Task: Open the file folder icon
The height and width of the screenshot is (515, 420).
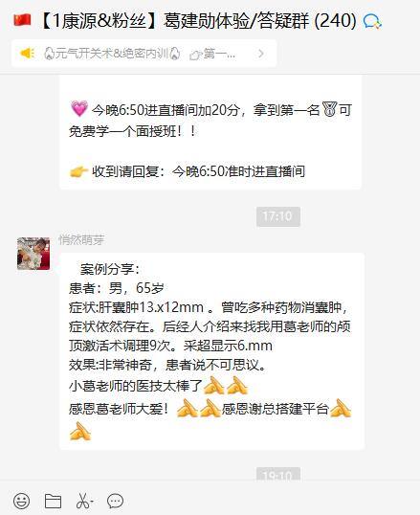Action: point(53,502)
